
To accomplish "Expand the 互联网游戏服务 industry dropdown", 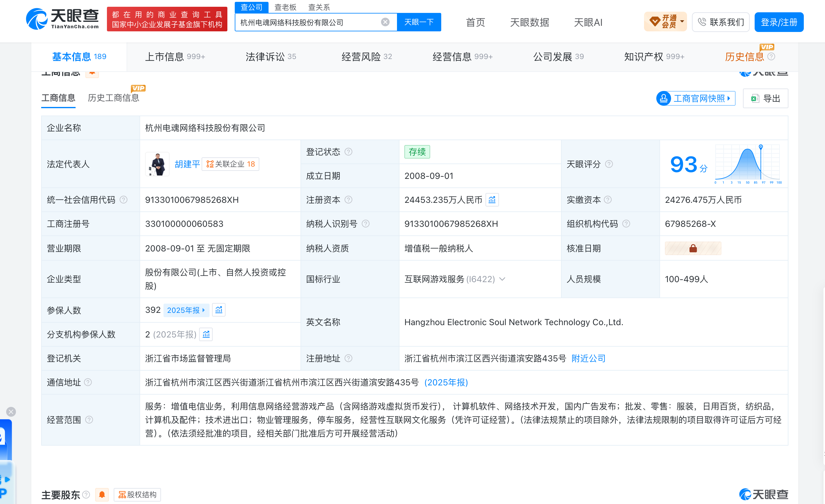I will pyautogui.click(x=502, y=279).
